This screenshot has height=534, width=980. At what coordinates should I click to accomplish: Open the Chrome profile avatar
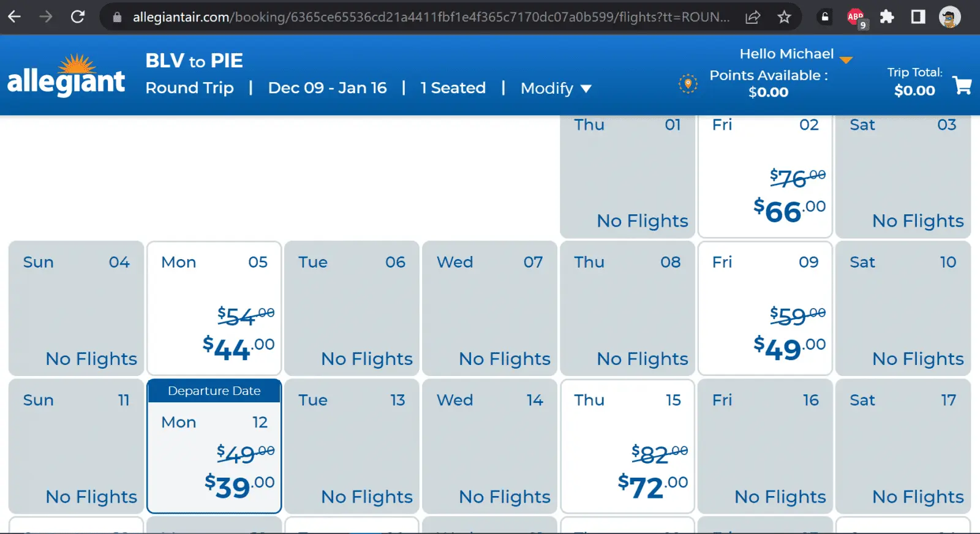949,17
